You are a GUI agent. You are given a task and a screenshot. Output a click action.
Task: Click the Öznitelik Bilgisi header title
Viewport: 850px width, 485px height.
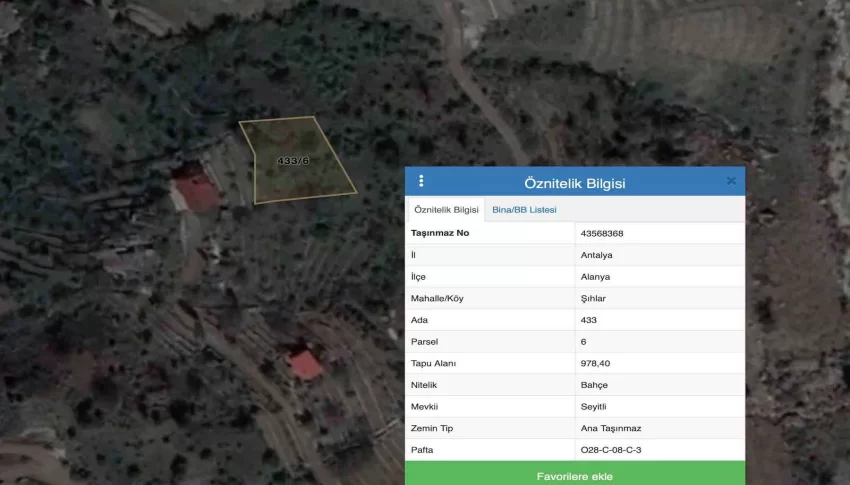[575, 183]
